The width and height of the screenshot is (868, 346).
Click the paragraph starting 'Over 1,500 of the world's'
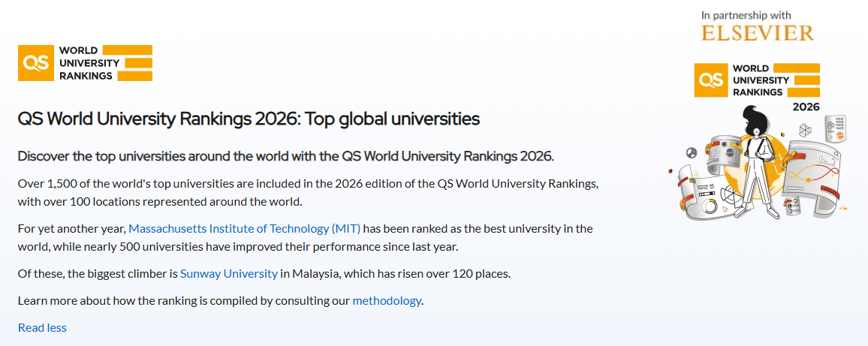309,192
